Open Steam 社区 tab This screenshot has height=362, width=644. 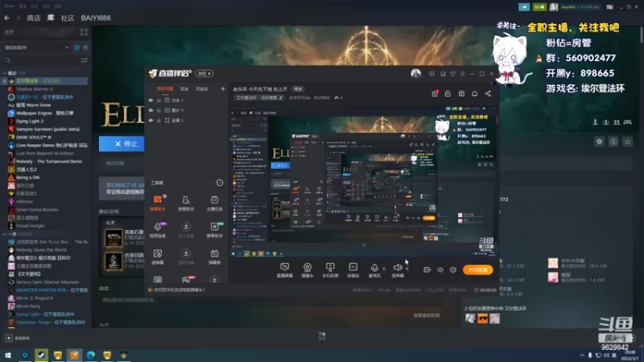[x=68, y=18]
